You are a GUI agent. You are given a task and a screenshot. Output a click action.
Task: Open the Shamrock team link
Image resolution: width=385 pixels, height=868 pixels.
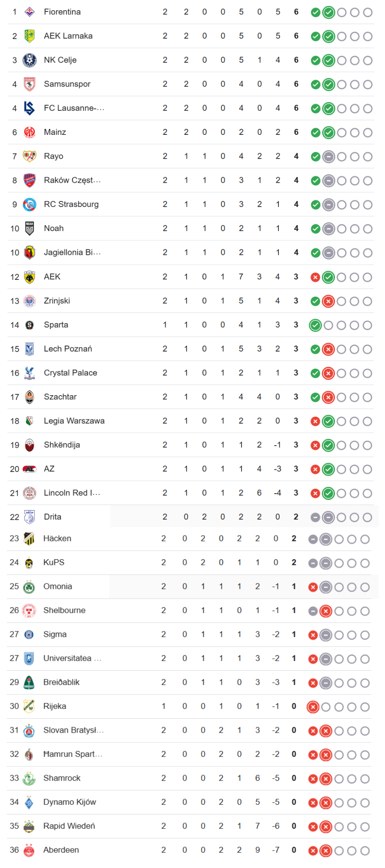62,778
